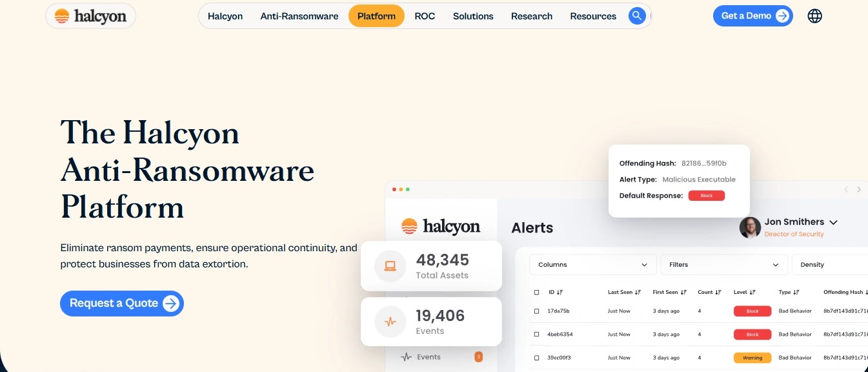Viewport: 868px width, 372px height.
Task: Click the browser forward chevron in mockup
Action: pos(859,189)
